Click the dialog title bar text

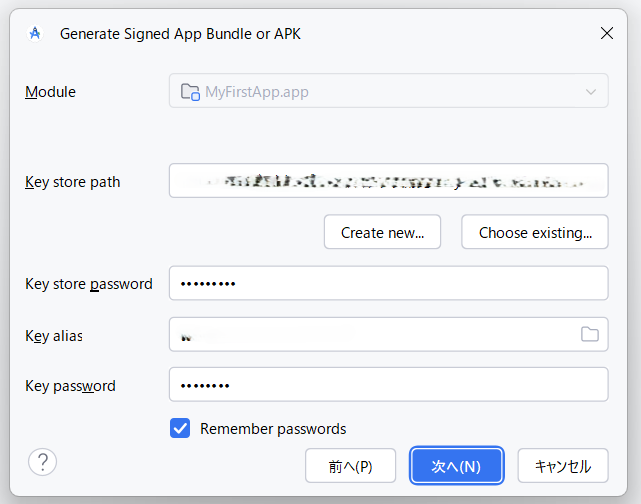[x=180, y=33]
